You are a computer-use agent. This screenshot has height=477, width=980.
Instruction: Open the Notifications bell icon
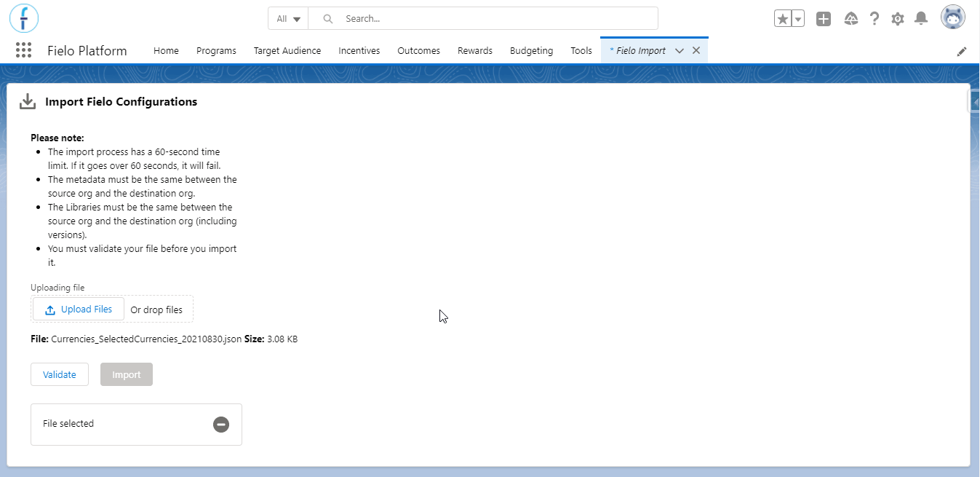(x=921, y=19)
